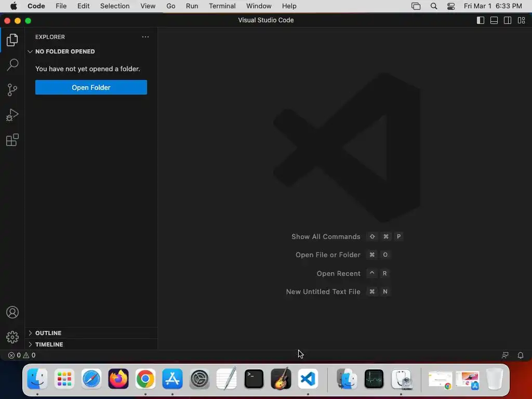Open Customize Layout button in title bar
This screenshot has height=399, width=532.
(x=522, y=20)
